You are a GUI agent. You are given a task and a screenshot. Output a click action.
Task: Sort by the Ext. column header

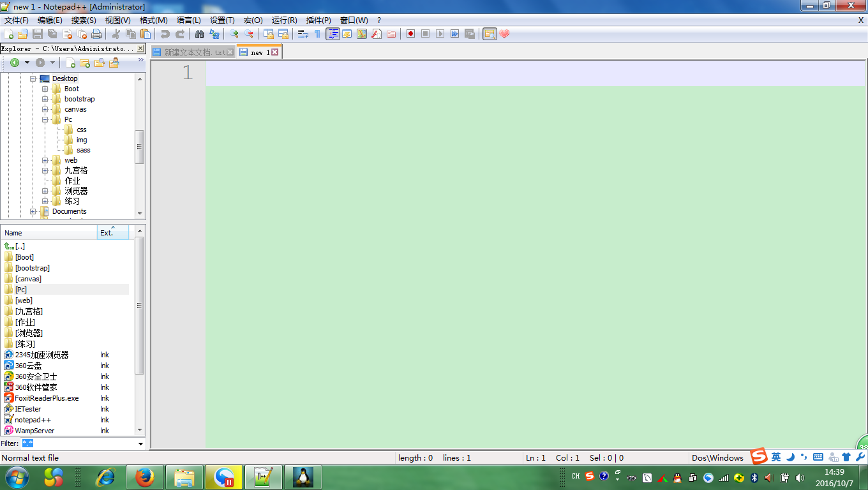(x=113, y=232)
